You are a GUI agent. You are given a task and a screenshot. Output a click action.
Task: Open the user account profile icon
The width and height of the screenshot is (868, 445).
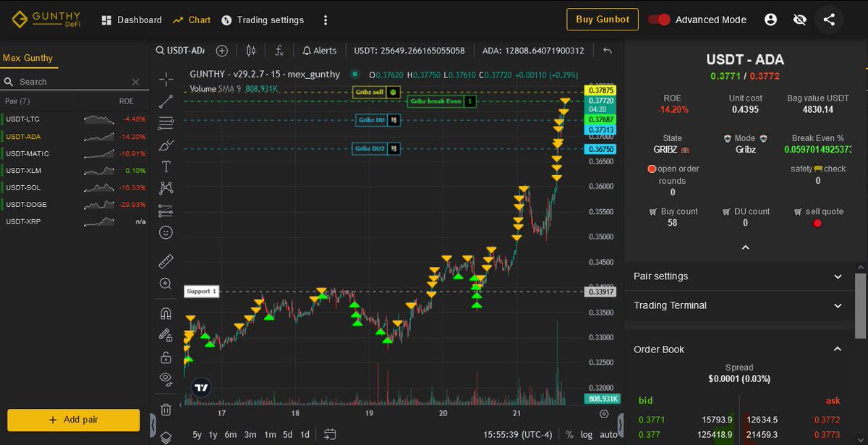[770, 20]
